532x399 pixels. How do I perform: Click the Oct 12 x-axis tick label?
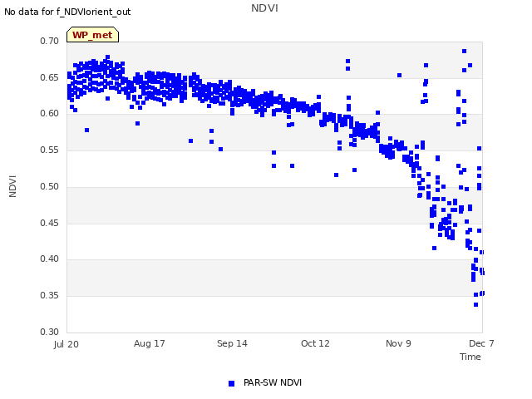click(x=315, y=343)
